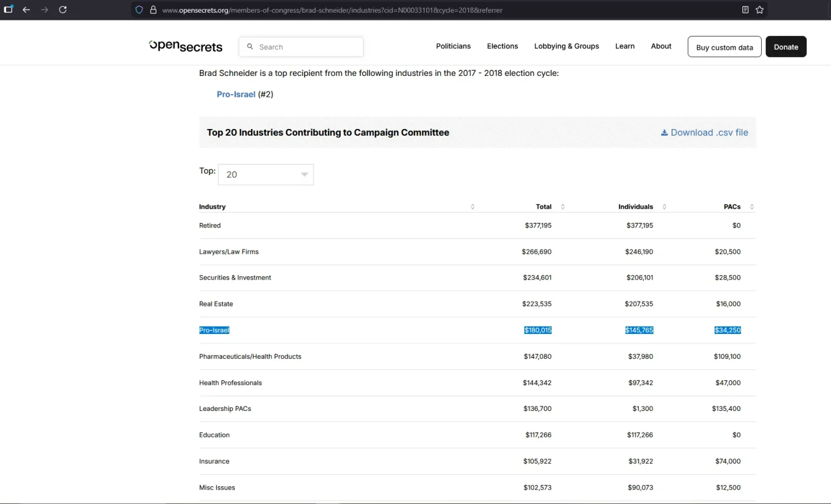831x504 pixels.
Task: Click the $109,100 Pharmaceuticals PACs value
Action: pyautogui.click(x=727, y=357)
